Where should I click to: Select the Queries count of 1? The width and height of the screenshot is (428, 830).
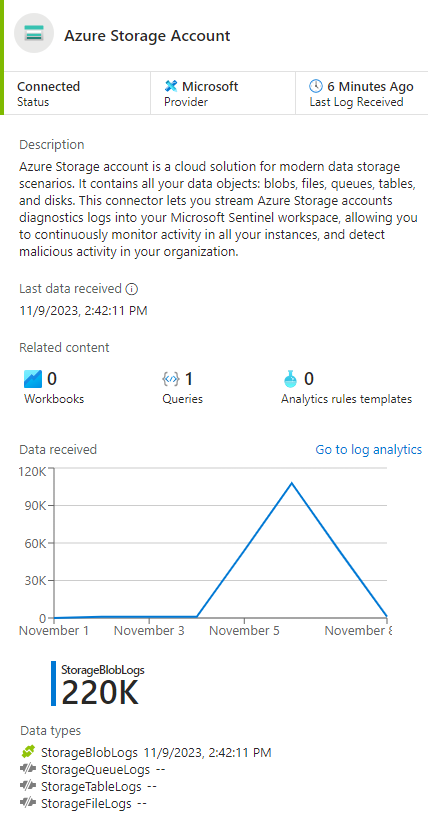(x=189, y=379)
